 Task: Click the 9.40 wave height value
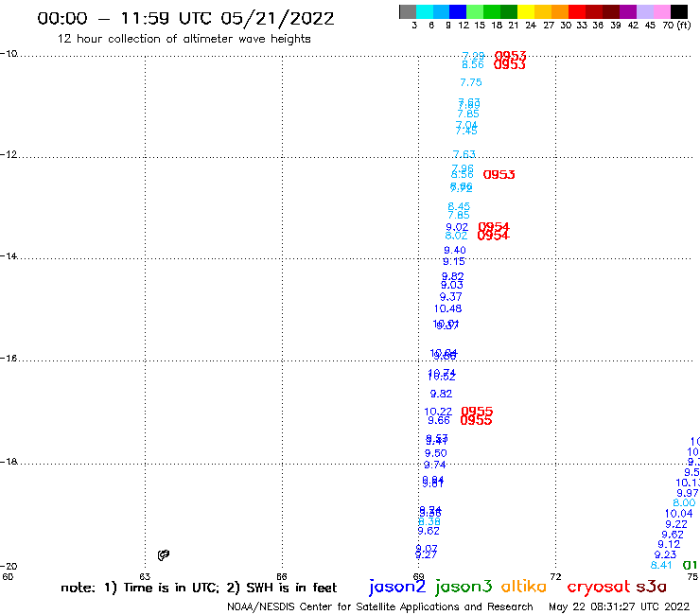click(455, 250)
